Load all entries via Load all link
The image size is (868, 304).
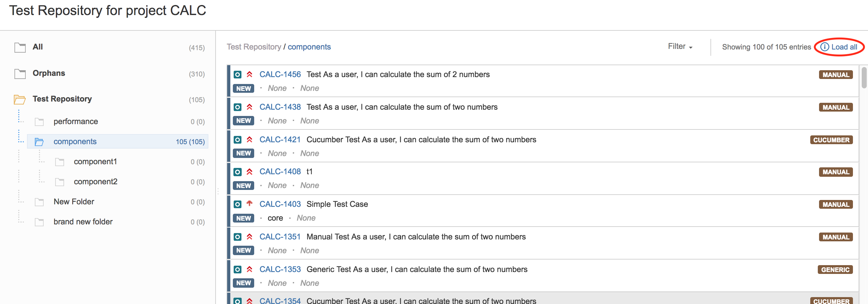(x=844, y=47)
